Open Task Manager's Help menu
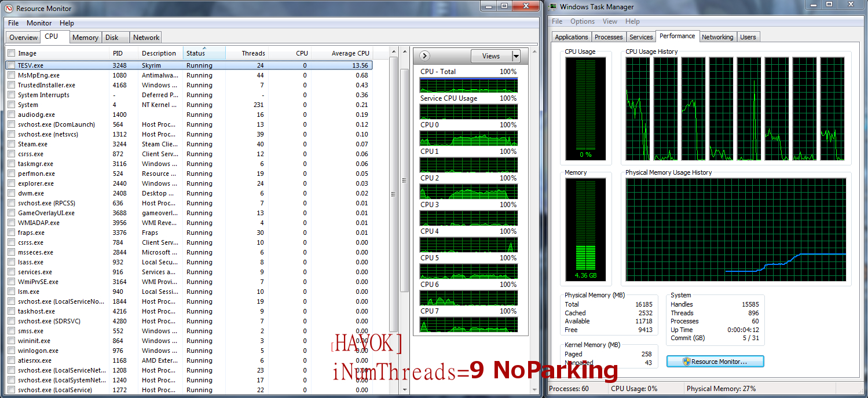Image resolution: width=868 pixels, height=398 pixels. [x=632, y=21]
